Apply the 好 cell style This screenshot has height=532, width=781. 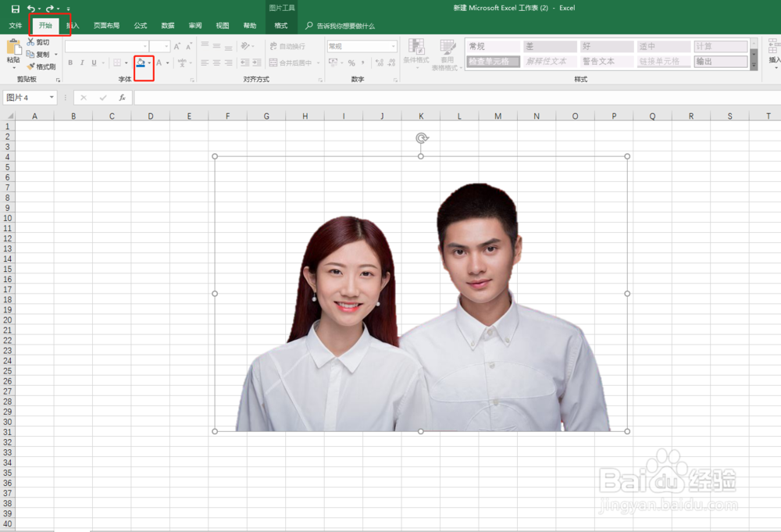coord(606,46)
